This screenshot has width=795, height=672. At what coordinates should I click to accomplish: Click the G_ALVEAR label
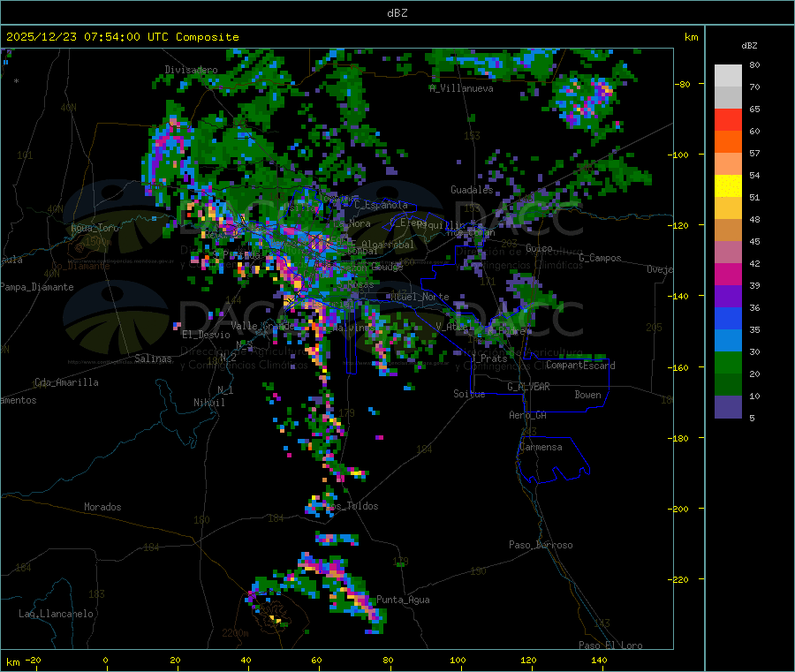click(x=528, y=387)
